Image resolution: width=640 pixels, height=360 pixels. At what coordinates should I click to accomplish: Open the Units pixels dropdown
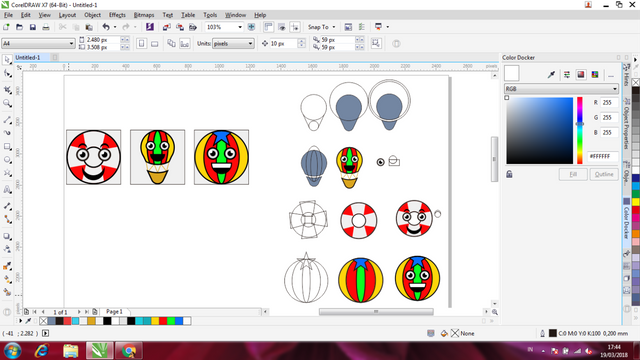[x=233, y=44]
